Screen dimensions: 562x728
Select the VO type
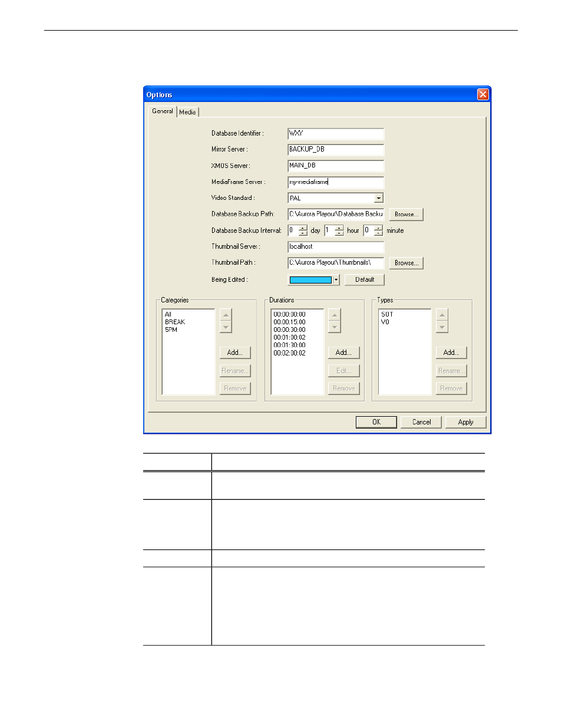point(385,322)
